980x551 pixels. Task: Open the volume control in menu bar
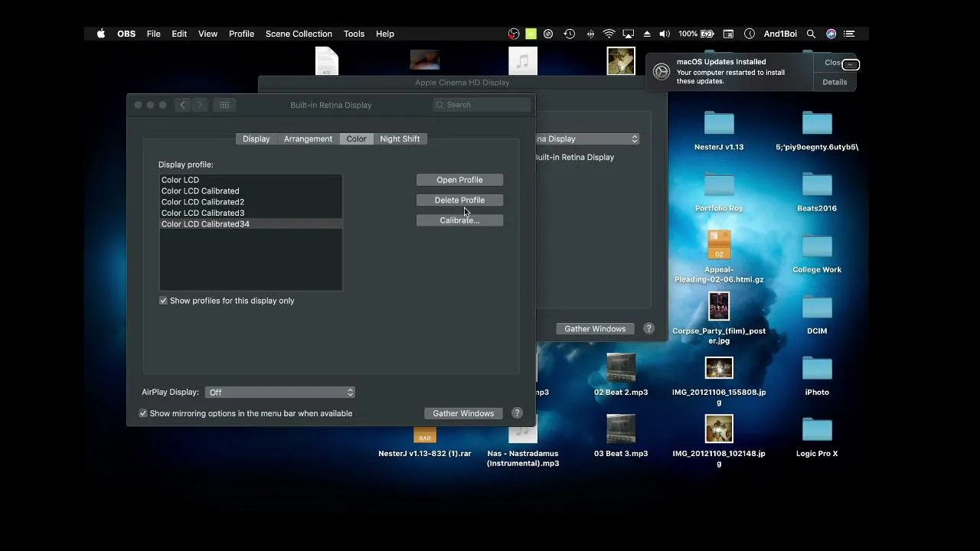click(x=665, y=34)
